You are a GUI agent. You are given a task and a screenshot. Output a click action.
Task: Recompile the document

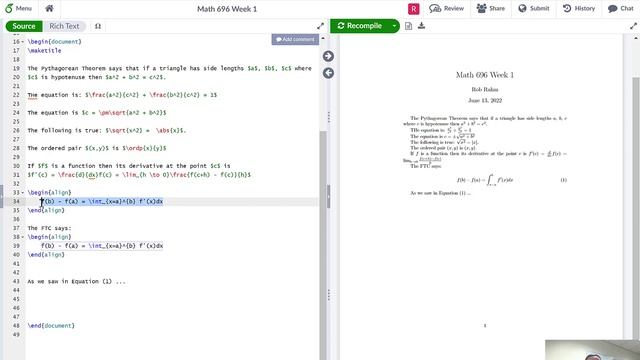click(360, 26)
